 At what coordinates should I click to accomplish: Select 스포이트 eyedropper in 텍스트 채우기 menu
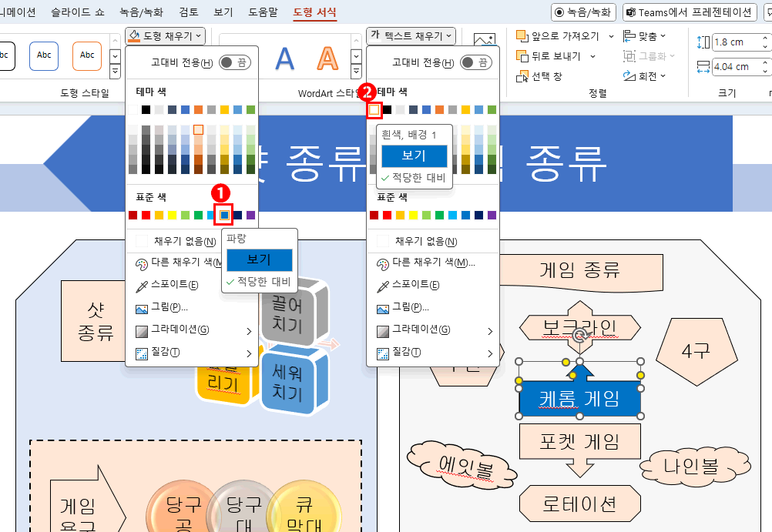point(433,286)
